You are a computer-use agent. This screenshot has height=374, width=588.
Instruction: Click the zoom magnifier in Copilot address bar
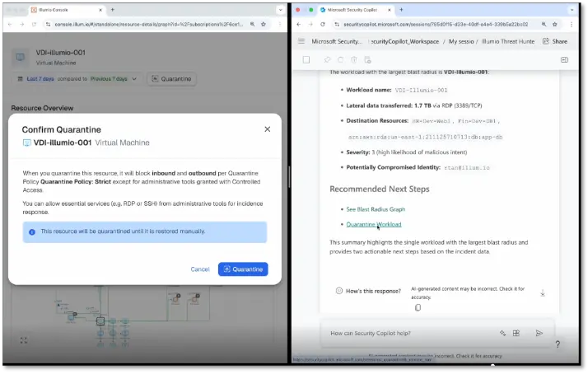click(544, 25)
